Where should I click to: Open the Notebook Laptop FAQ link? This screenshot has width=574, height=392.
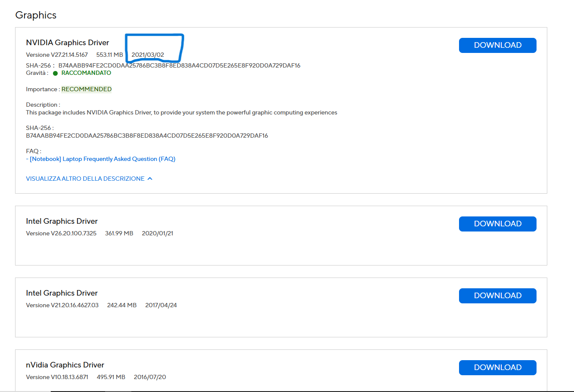coord(102,159)
